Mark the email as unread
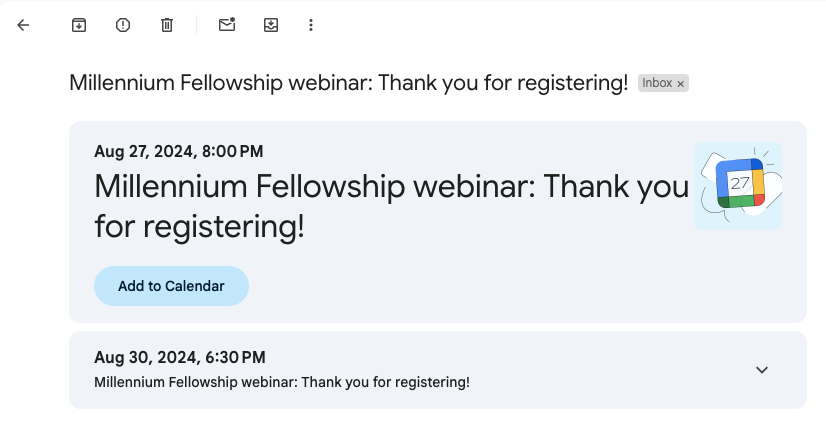This screenshot has width=826, height=421. click(227, 25)
